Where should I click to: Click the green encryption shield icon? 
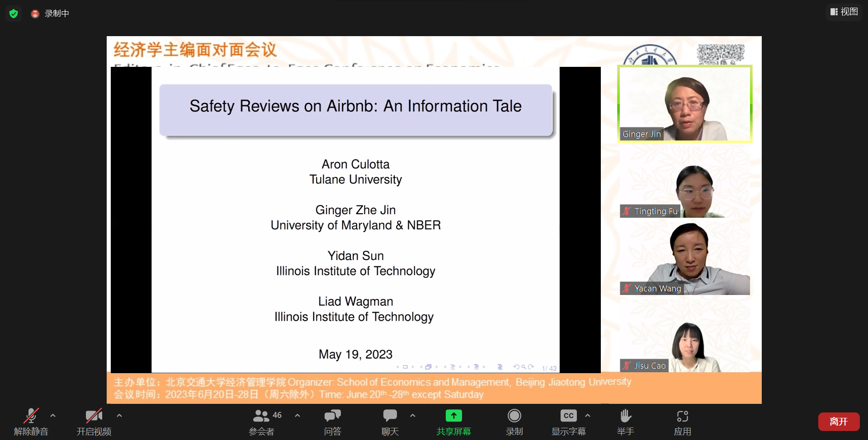pyautogui.click(x=14, y=14)
